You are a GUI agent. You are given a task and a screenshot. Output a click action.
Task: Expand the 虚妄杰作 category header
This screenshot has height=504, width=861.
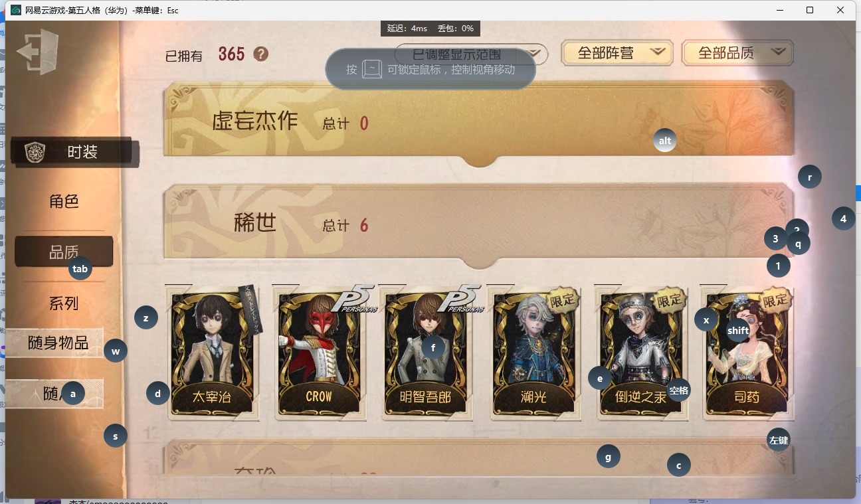coord(478,123)
